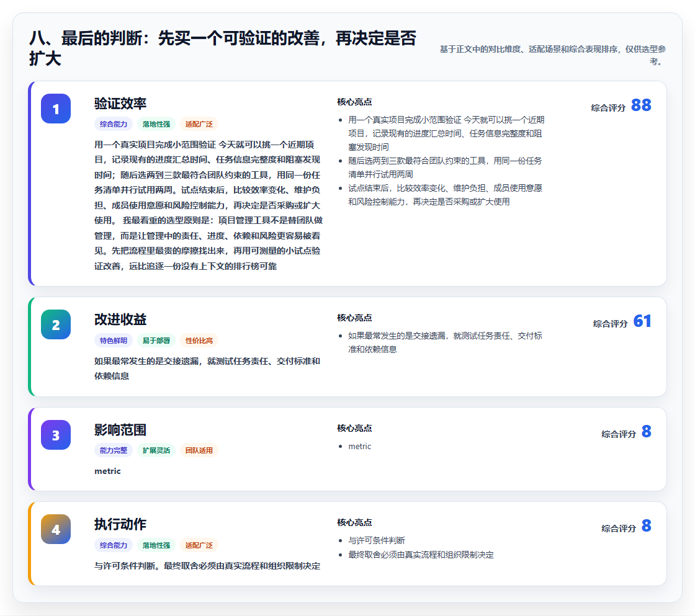Click 综合评分 label in 影响范围 card

coord(618,434)
